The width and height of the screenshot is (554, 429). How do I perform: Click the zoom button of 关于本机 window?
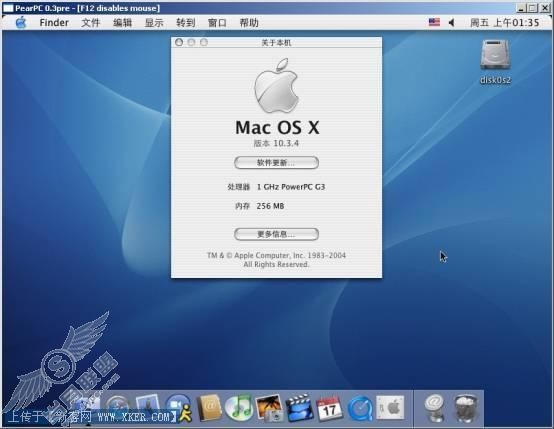204,42
